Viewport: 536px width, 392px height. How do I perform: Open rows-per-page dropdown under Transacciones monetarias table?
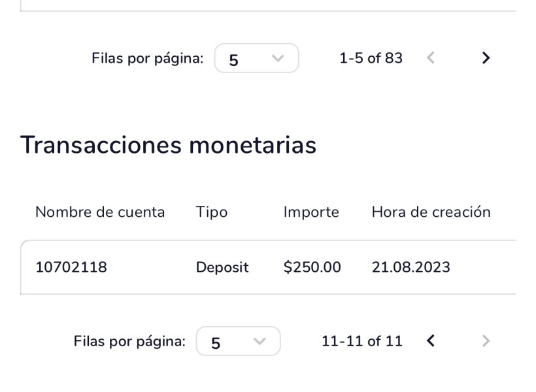pos(239,341)
